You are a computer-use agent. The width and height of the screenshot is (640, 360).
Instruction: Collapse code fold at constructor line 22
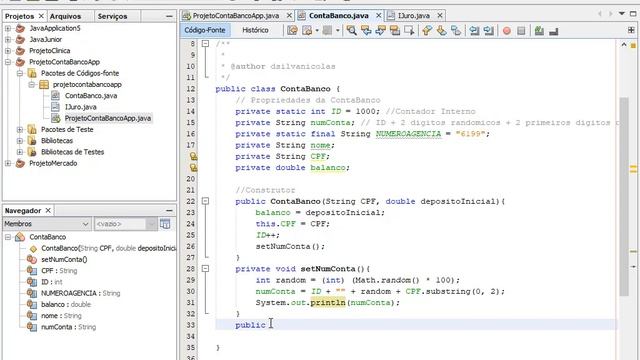[x=206, y=201]
